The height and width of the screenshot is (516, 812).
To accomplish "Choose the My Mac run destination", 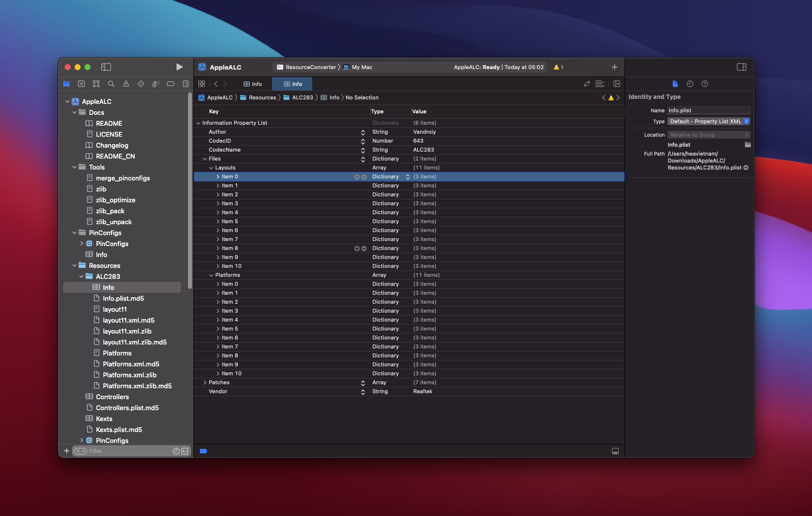I will click(358, 67).
